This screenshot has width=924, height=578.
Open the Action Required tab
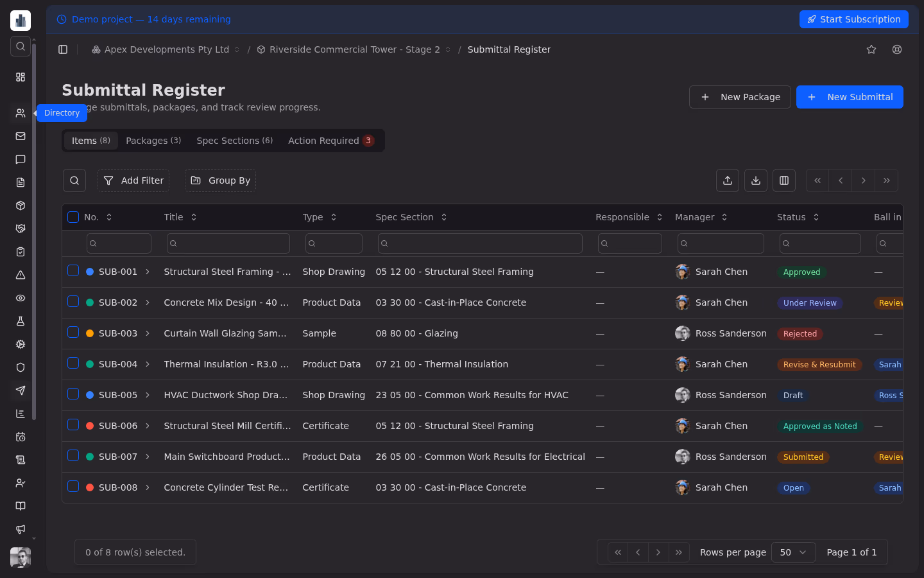[x=330, y=140]
